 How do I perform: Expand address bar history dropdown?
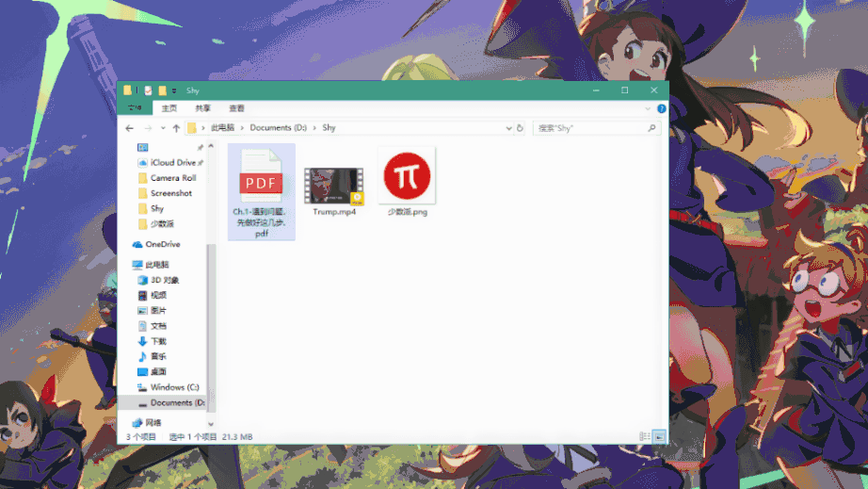[508, 127]
